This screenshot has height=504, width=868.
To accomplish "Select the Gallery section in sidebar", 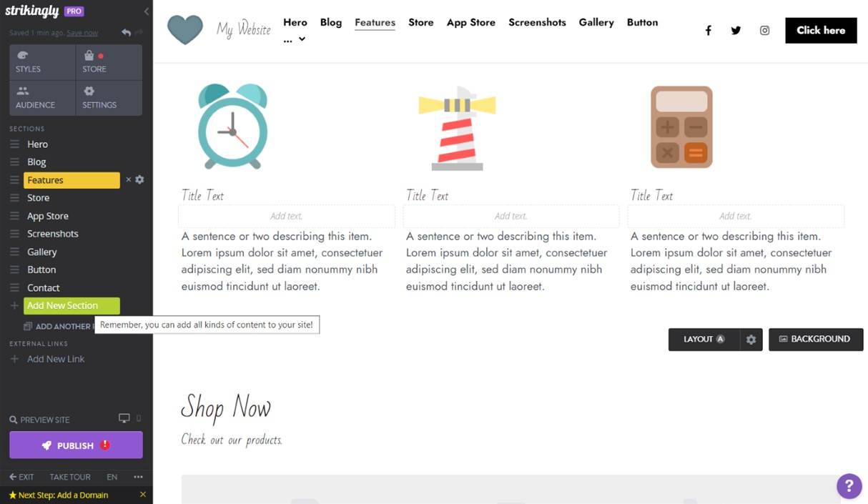I will point(41,252).
